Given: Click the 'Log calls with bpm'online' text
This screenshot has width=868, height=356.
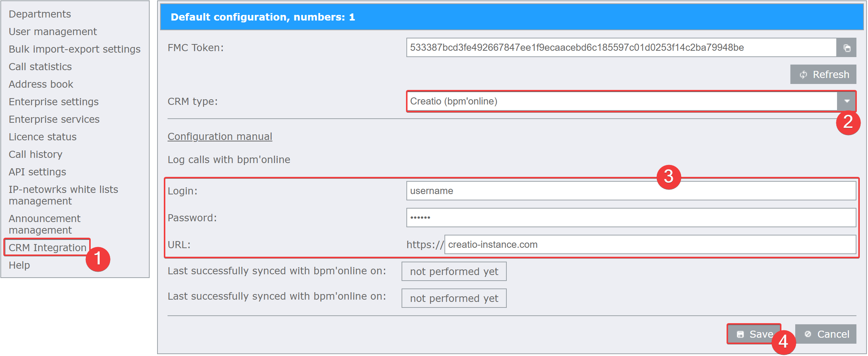Looking at the screenshot, I should (x=229, y=160).
